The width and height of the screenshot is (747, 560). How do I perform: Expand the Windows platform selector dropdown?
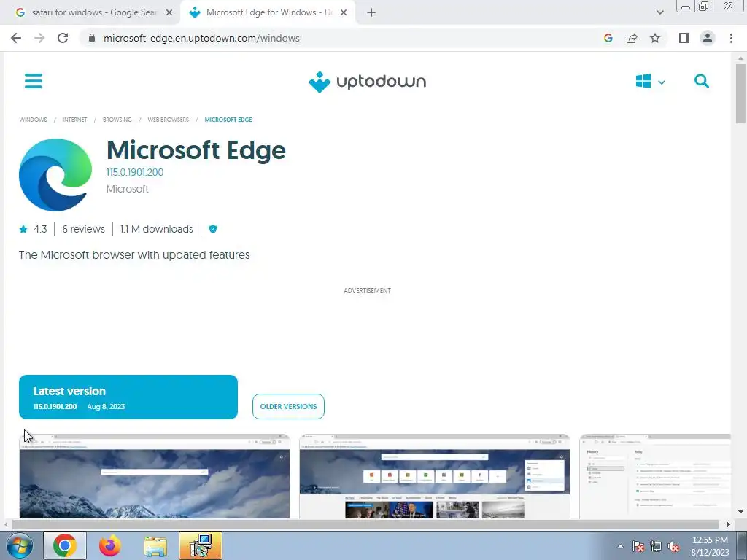click(650, 82)
